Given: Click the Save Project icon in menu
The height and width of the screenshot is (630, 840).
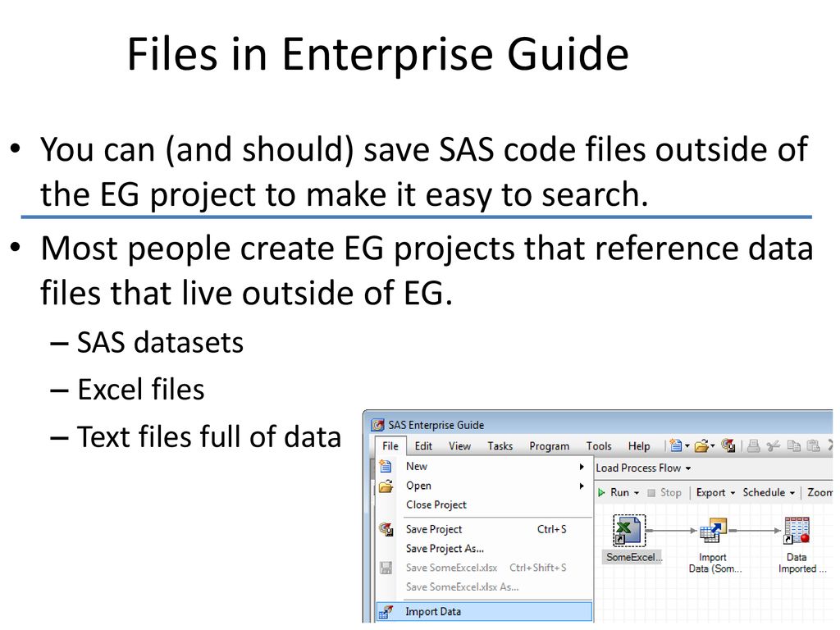Looking at the screenshot, I should tap(386, 529).
